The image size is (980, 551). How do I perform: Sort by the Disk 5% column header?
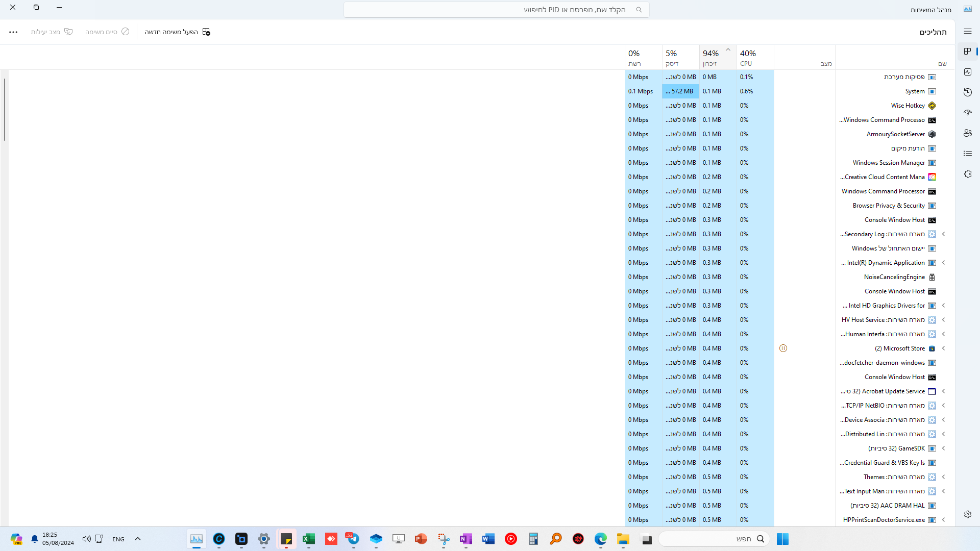point(681,57)
